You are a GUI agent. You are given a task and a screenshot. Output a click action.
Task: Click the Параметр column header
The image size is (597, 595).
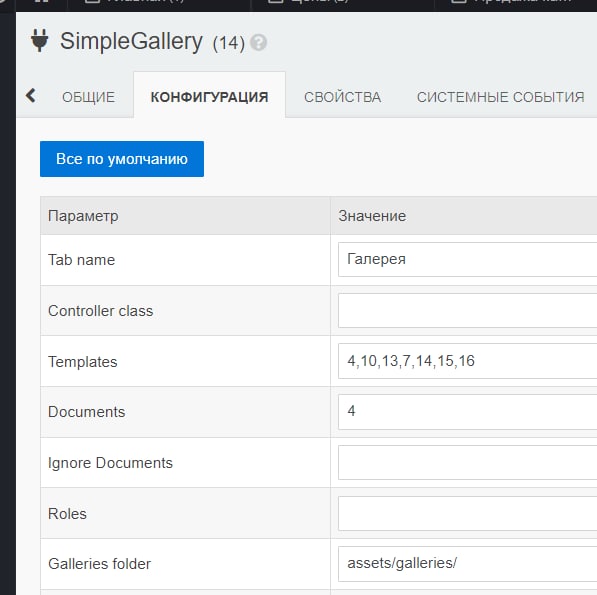pos(83,216)
